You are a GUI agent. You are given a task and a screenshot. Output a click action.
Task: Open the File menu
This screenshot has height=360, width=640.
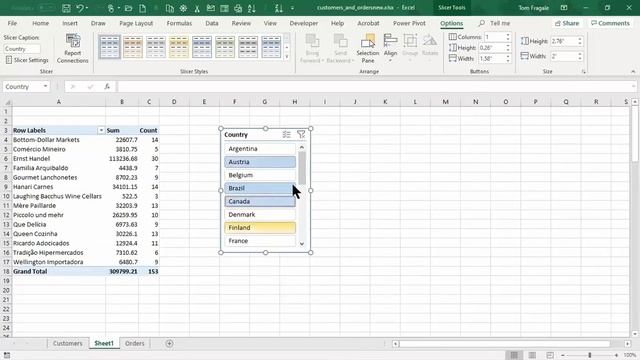(x=12, y=23)
